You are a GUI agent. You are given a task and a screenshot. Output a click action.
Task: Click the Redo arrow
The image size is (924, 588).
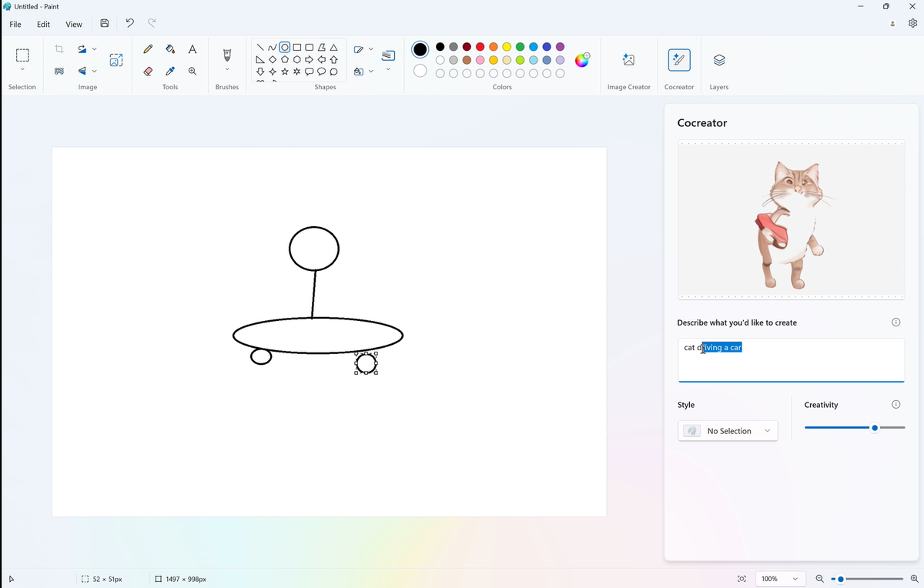click(x=152, y=24)
